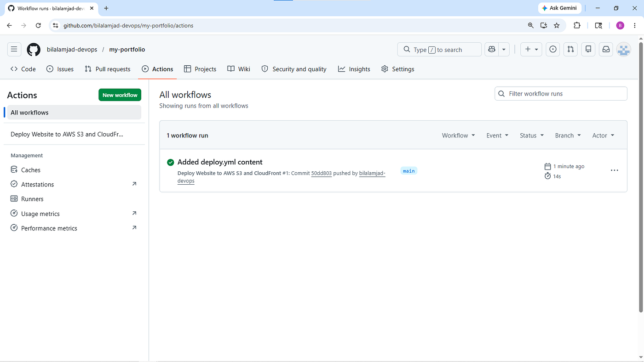Click the Ask Gemini button
This screenshot has height=362, width=644.
point(560,8)
